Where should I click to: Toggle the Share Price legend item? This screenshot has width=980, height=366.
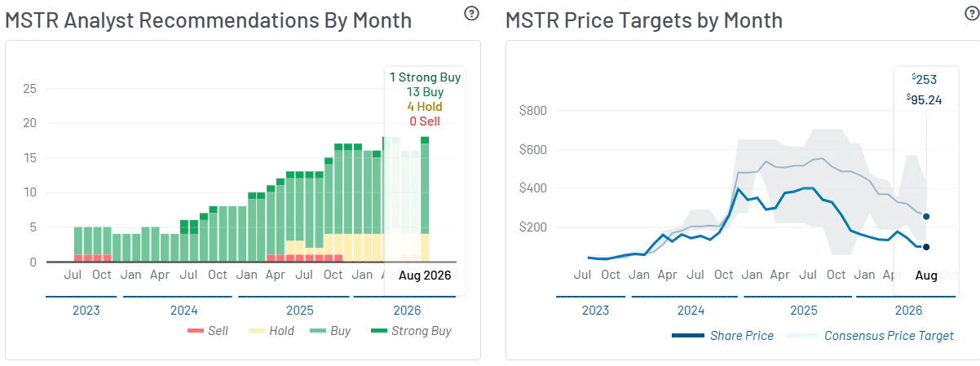click(723, 335)
